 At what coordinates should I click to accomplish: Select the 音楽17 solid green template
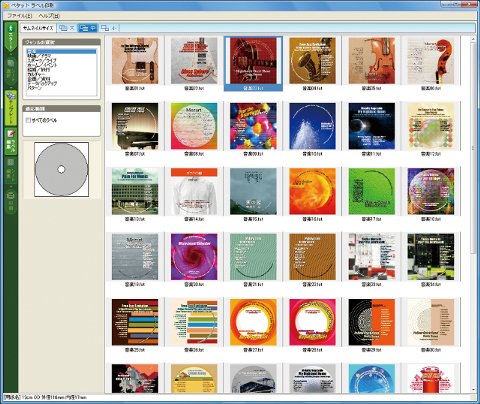372,191
